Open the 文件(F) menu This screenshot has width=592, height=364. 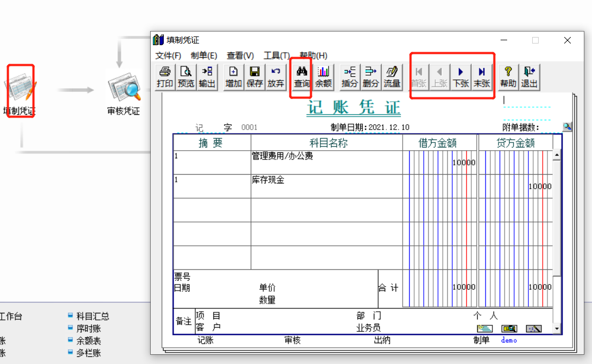coord(168,55)
